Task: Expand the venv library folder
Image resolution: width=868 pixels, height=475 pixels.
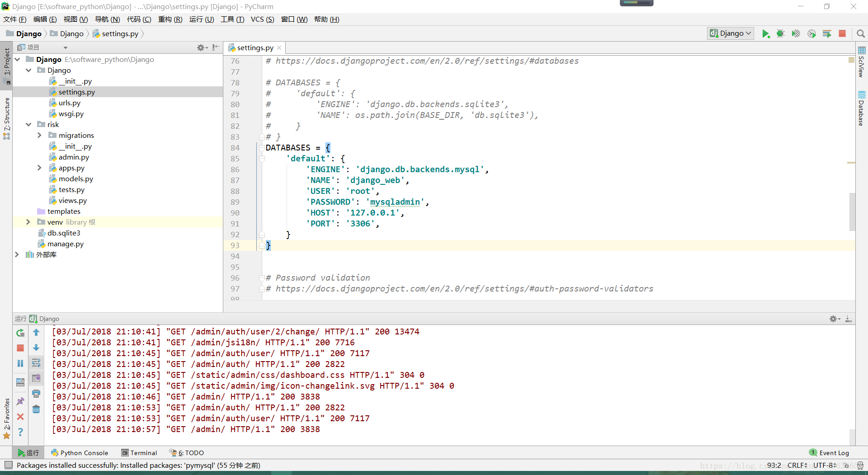Action: pyautogui.click(x=28, y=222)
